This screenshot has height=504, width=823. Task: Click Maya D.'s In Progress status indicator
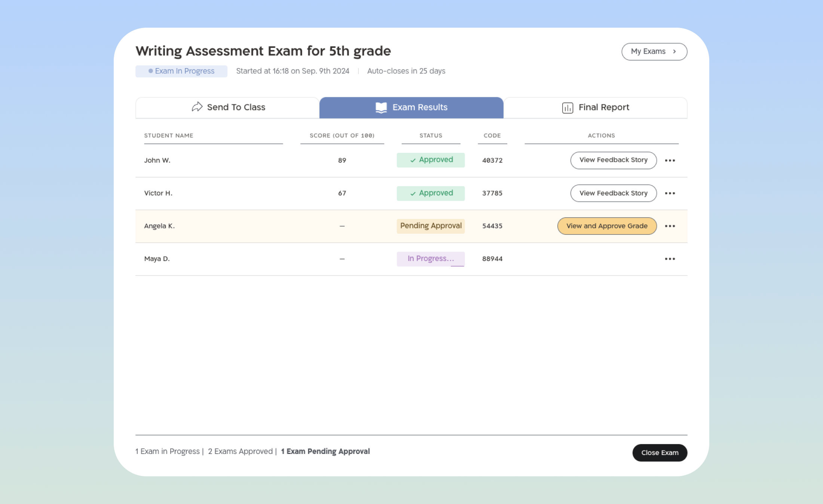[431, 259]
